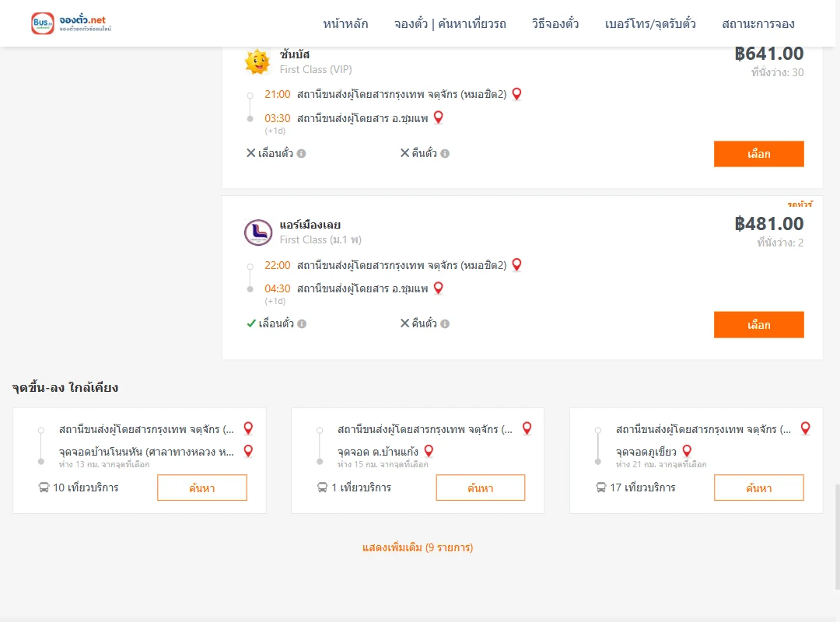Show เลื่อนตั๋ว info icon for แอร์เมืองเลย trip
The height and width of the screenshot is (622, 840).
coord(302,324)
